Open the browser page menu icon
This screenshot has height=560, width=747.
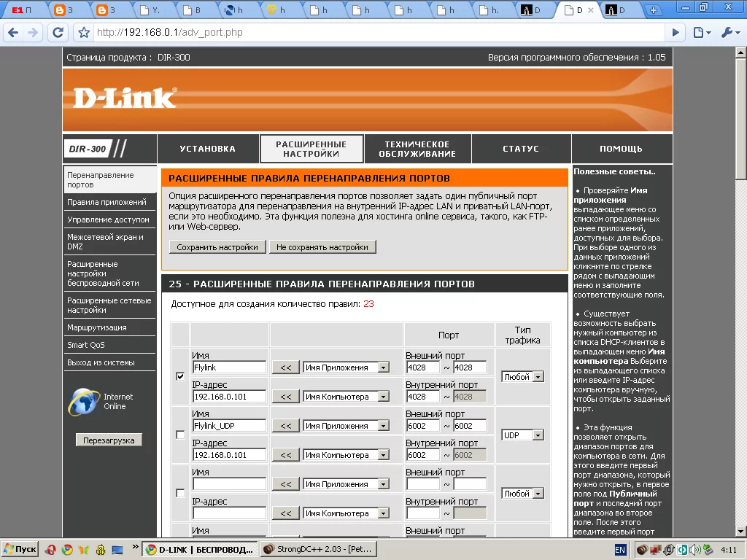702,32
